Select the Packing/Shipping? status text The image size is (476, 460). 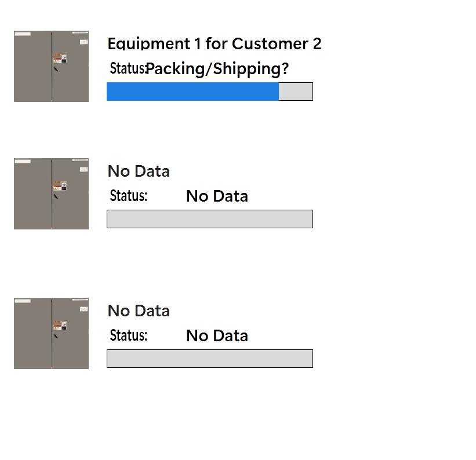[x=217, y=69]
